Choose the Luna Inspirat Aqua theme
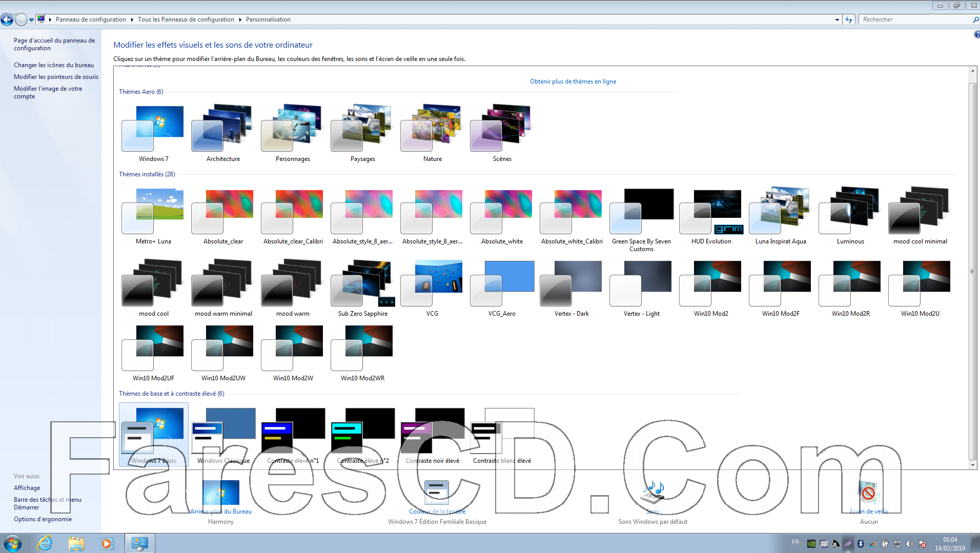Image resolution: width=980 pixels, height=553 pixels. point(781,215)
